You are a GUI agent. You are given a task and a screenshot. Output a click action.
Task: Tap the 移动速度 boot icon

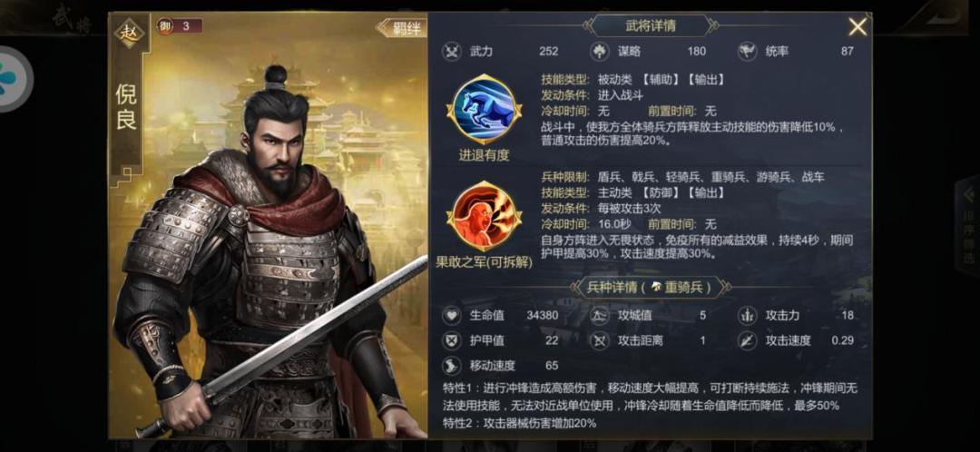(451, 366)
